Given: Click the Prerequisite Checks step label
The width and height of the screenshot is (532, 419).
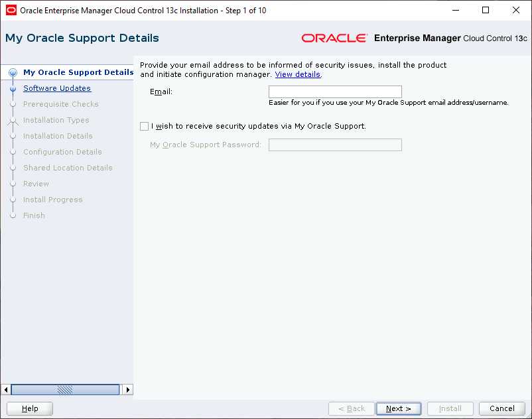Looking at the screenshot, I should (61, 104).
